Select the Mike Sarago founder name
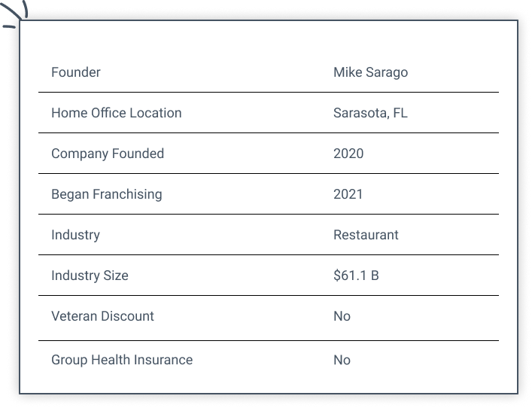Screen dimensions: 532x408 [370, 72]
